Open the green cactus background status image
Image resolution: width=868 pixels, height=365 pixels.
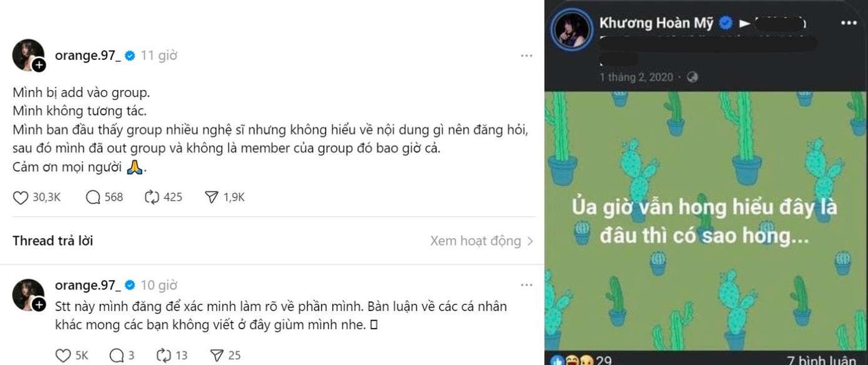706,221
